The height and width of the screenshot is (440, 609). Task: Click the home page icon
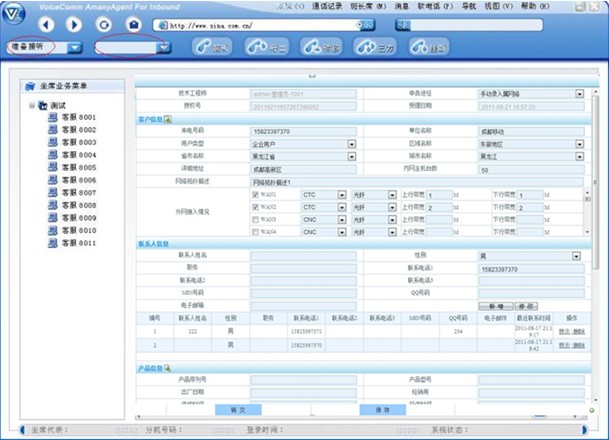point(132,23)
